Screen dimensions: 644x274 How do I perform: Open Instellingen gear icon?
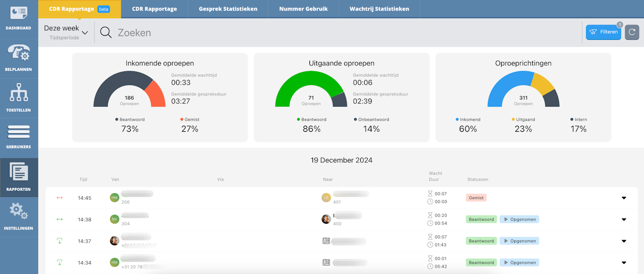19,214
